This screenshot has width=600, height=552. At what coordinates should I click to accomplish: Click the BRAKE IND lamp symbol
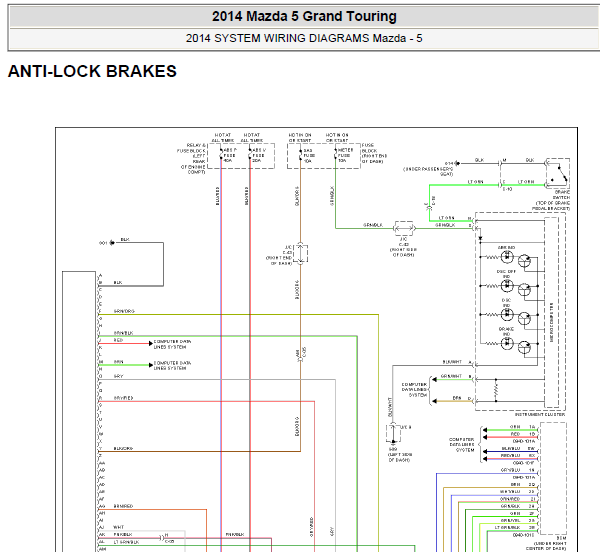click(x=507, y=344)
